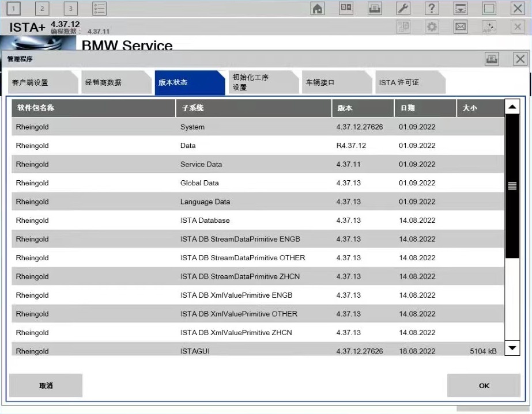Viewport: 532px width, 414px height.
Task: Click the black scrollbar thumb
Action: 512,186
